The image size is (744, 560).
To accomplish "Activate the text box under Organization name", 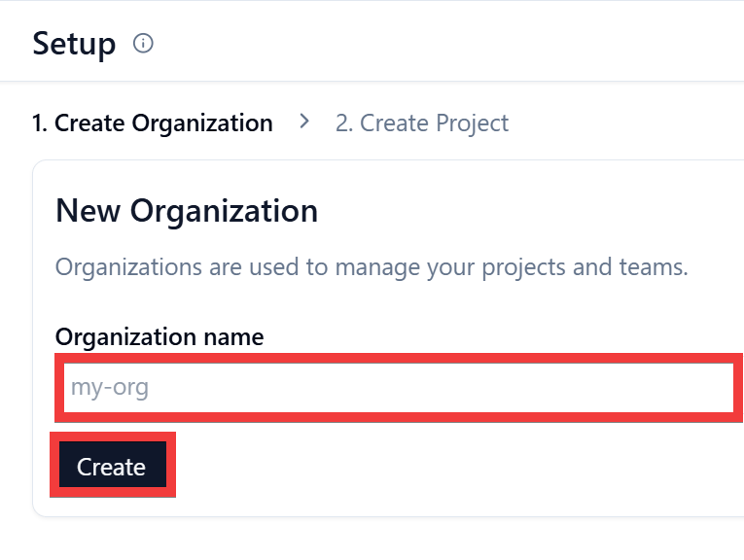I will point(399,387).
